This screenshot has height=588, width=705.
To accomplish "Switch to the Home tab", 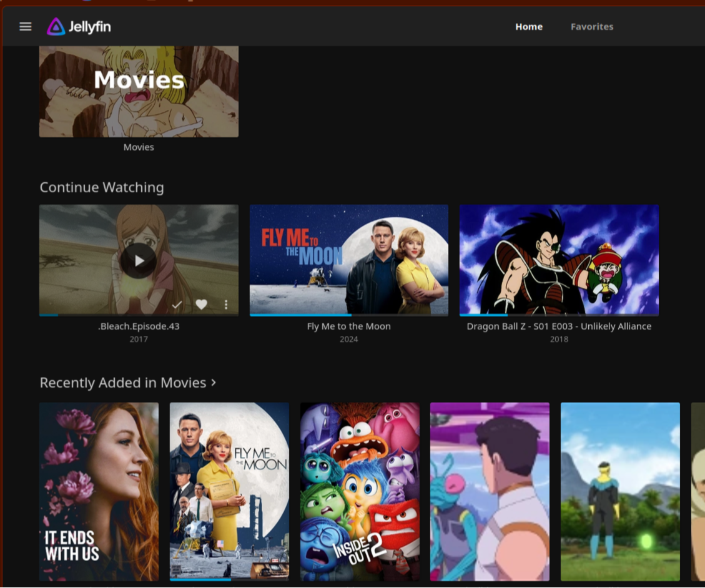I will tap(529, 26).
